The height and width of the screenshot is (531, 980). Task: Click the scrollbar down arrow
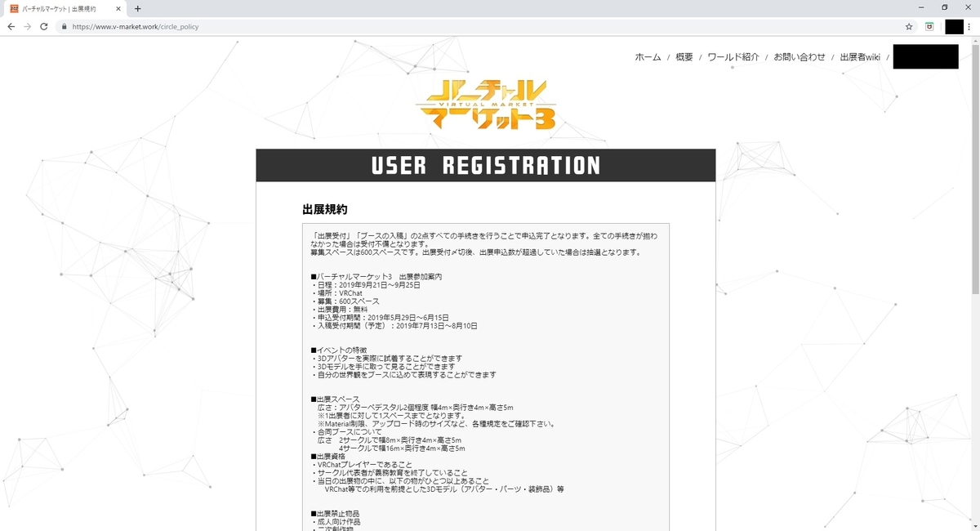click(975, 526)
